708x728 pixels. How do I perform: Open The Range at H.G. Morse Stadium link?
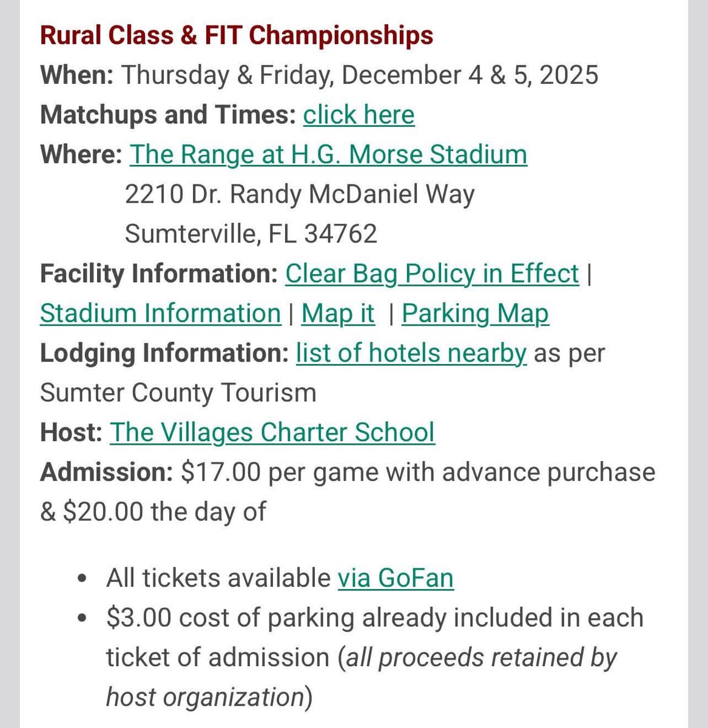click(328, 155)
